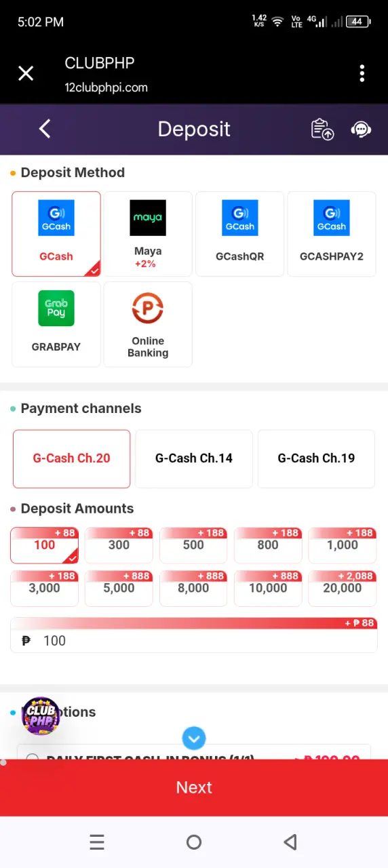Tap the floating CLUBPHP logo badge
The image size is (388, 868).
[41, 716]
